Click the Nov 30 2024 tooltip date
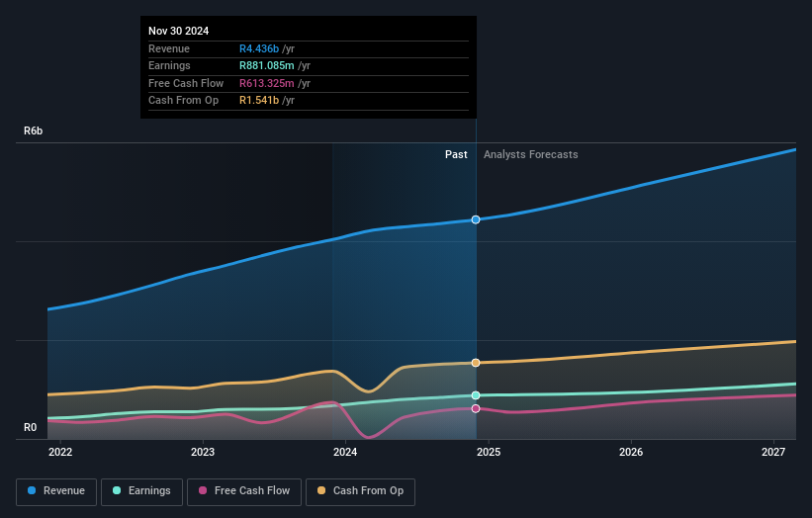The image size is (812, 518). point(179,31)
